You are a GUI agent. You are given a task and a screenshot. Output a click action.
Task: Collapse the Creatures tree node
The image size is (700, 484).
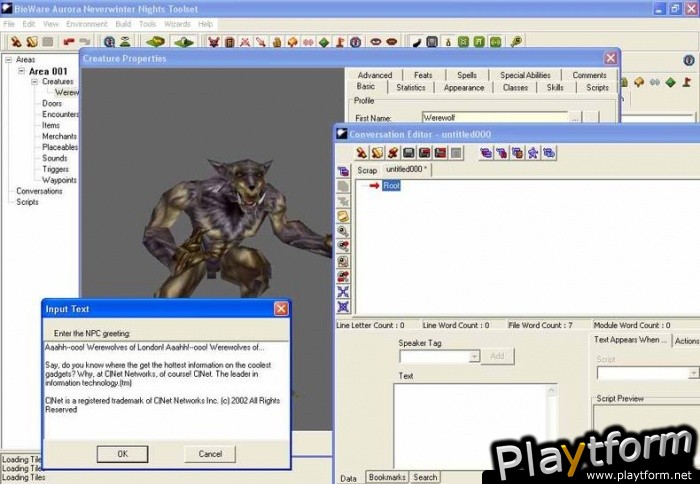pos(34,82)
